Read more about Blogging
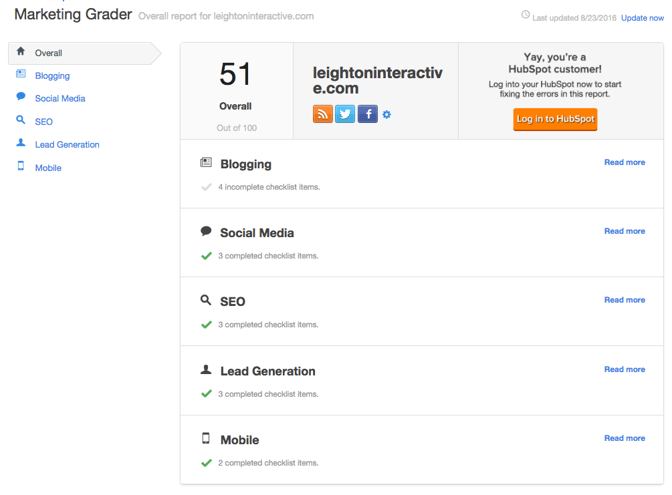This screenshot has height=495, width=672. coord(624,162)
